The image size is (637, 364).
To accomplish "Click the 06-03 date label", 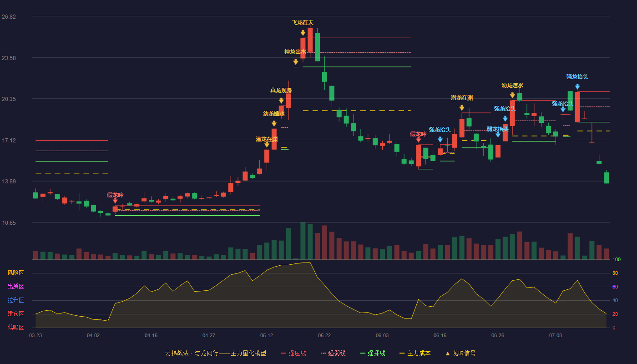I will (382, 335).
